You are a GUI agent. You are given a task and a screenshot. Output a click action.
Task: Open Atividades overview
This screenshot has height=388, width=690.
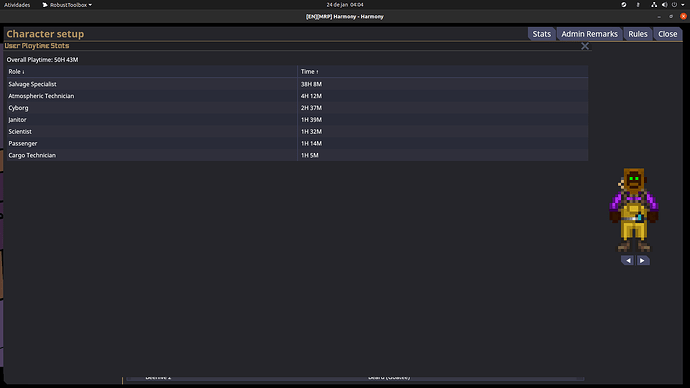click(x=17, y=5)
